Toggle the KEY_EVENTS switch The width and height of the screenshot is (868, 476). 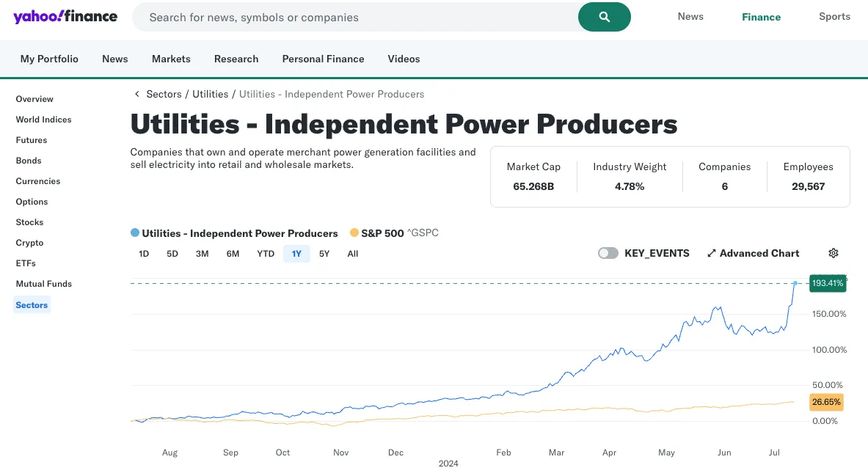[x=608, y=253]
